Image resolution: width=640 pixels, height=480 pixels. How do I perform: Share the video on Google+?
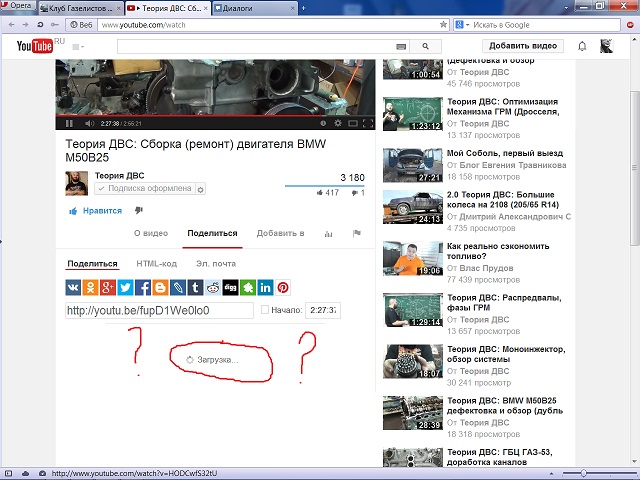pos(108,288)
